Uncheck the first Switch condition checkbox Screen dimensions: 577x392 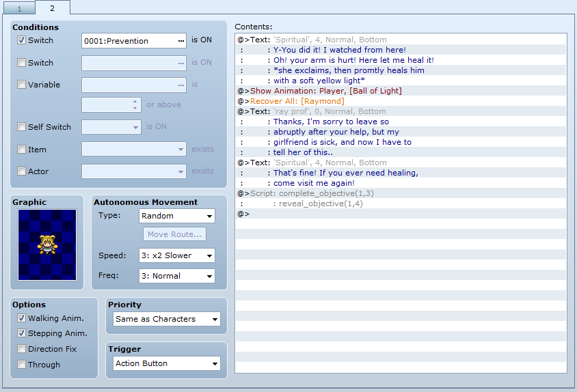coord(21,40)
